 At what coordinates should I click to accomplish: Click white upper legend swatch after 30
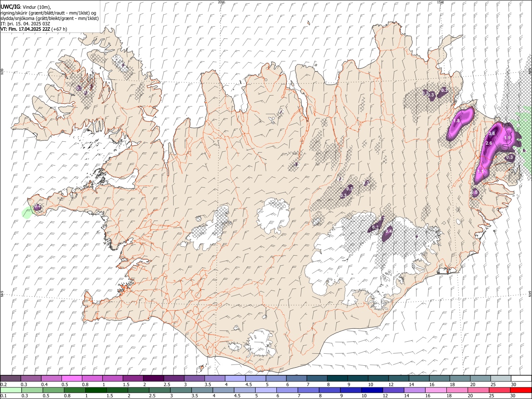(520, 378)
